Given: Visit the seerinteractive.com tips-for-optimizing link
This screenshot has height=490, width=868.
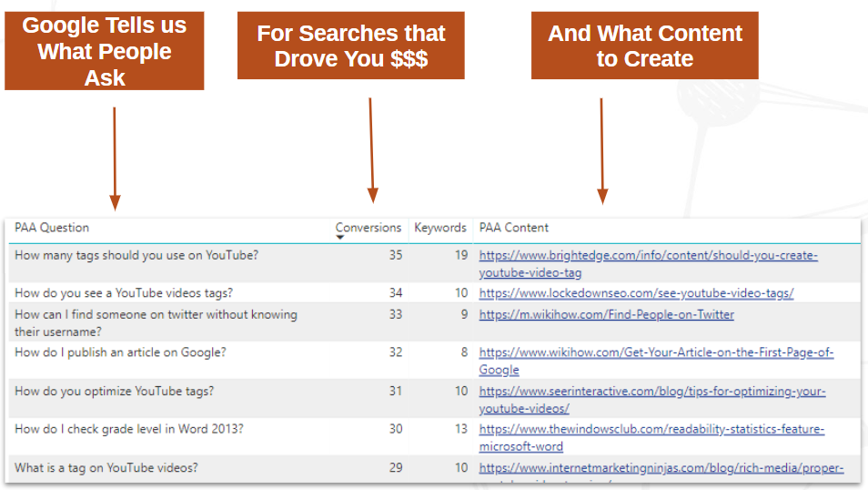Looking at the screenshot, I should [x=652, y=392].
